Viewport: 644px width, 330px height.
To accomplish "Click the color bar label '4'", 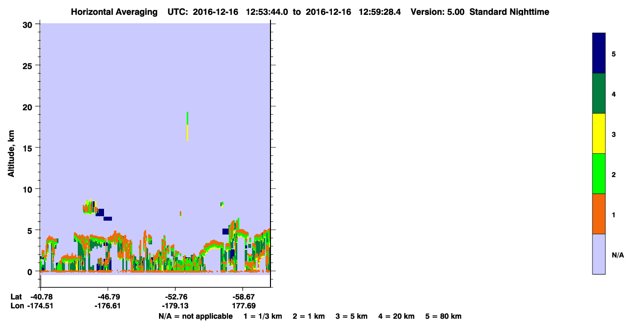I will point(614,94).
